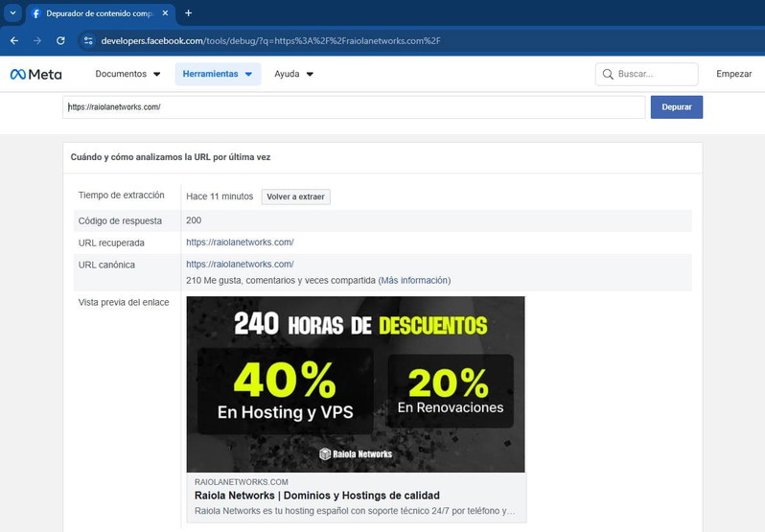Click the response code value 200
765x532 pixels.
tap(194, 220)
